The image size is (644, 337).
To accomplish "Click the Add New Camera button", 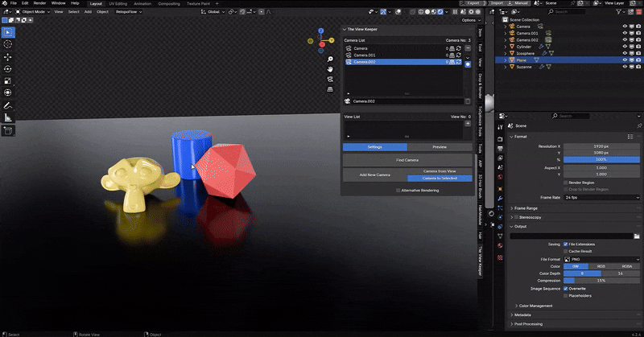I will 375,175.
